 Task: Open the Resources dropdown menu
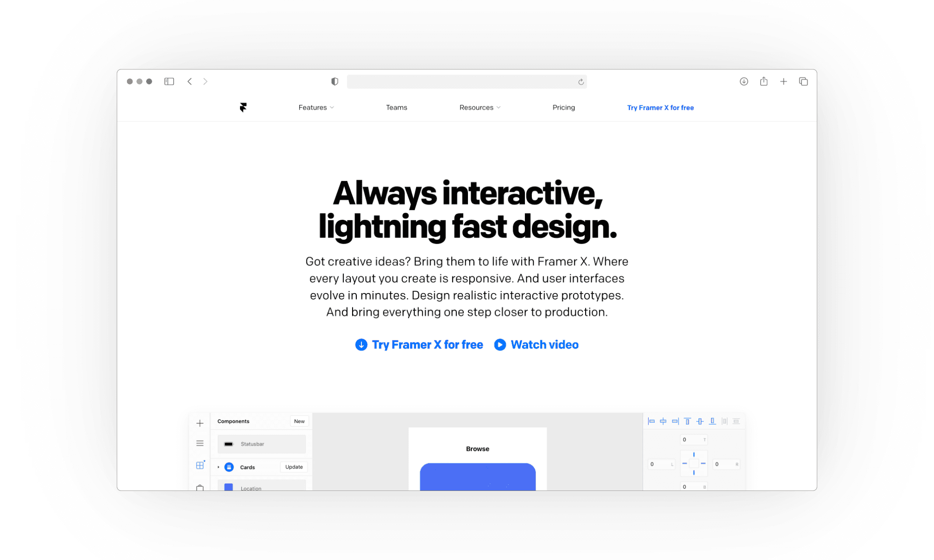coord(477,107)
